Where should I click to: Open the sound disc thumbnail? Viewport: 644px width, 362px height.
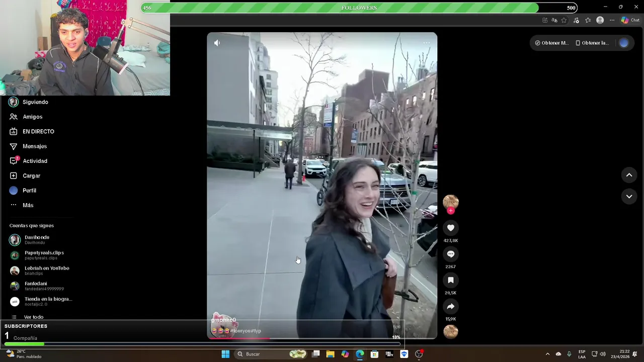[x=451, y=332]
